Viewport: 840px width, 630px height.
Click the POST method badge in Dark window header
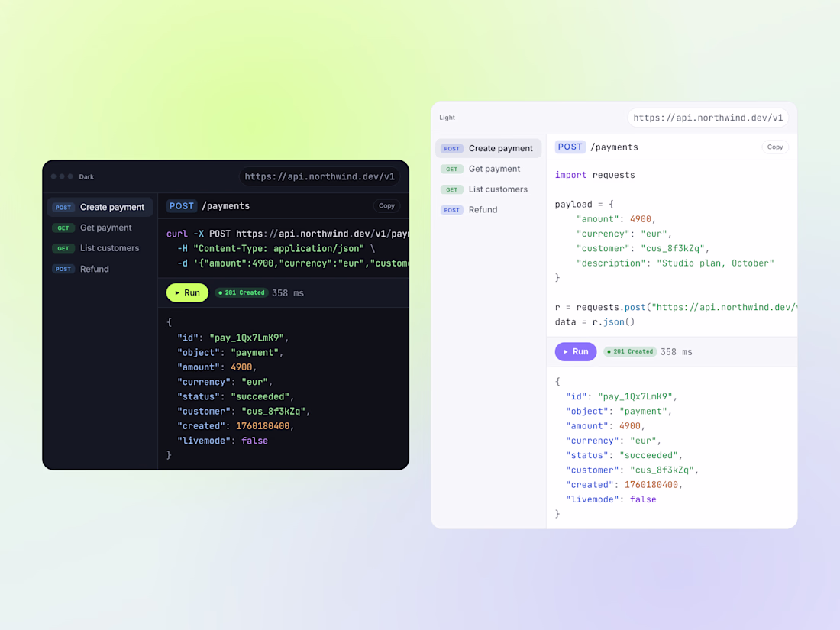(182, 206)
